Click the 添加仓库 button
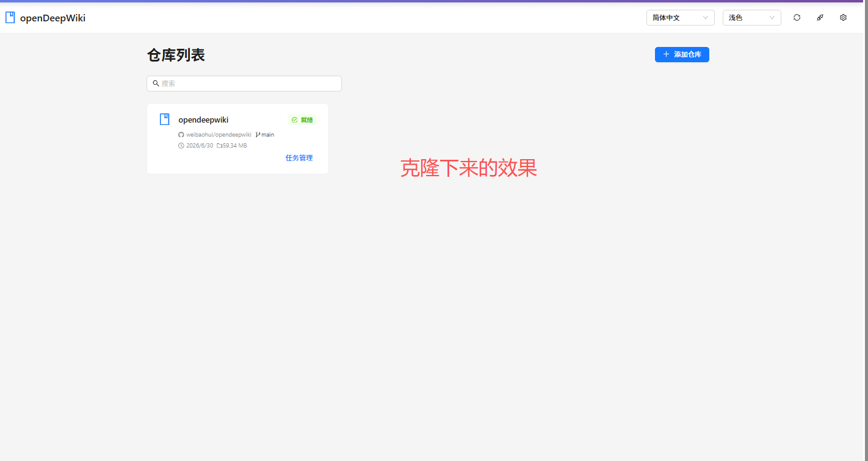 pyautogui.click(x=682, y=54)
